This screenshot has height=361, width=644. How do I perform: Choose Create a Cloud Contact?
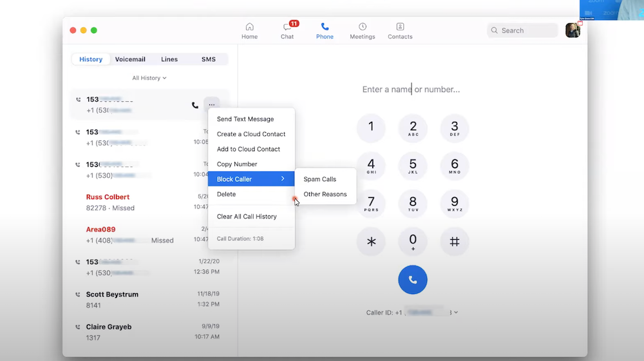[251, 134]
